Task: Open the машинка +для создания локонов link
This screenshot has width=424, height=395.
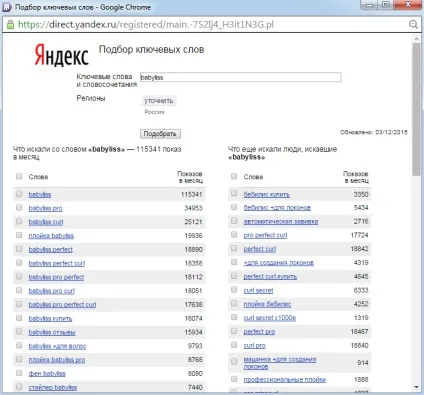Action: pyautogui.click(x=280, y=363)
